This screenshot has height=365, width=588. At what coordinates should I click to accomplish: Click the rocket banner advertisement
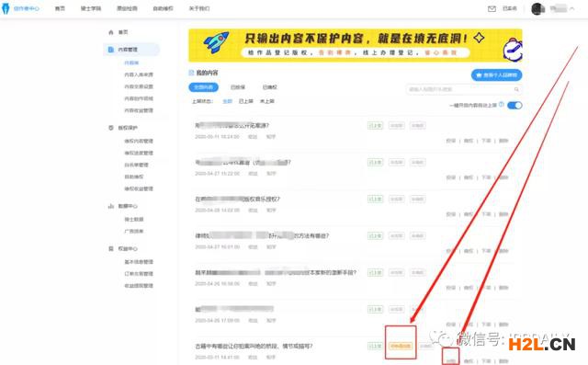356,45
